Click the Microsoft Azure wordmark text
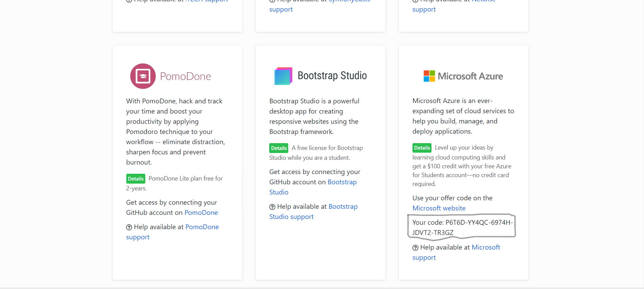The image size is (644, 289). 470,76
